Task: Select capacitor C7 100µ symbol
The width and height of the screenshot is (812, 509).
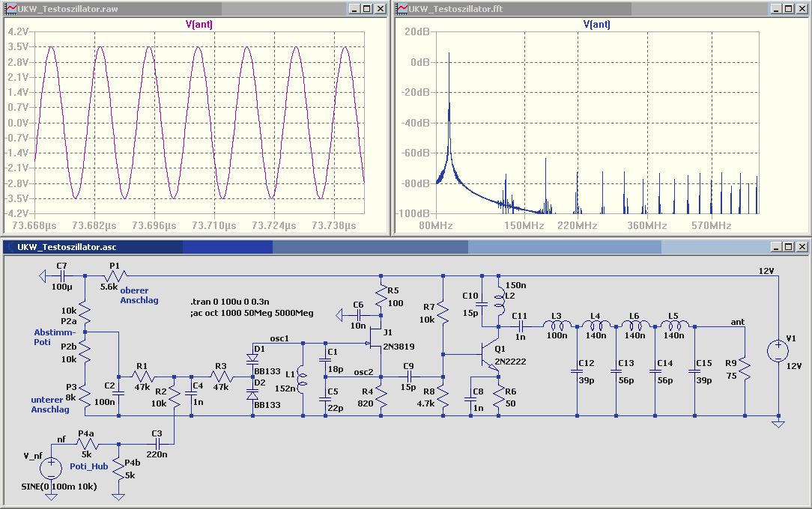Action: [x=61, y=276]
